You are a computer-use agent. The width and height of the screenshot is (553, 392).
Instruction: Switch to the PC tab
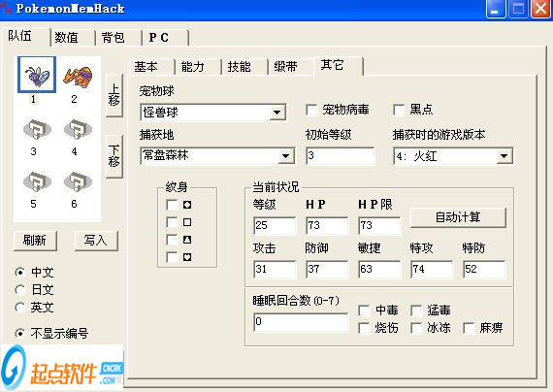pyautogui.click(x=165, y=38)
